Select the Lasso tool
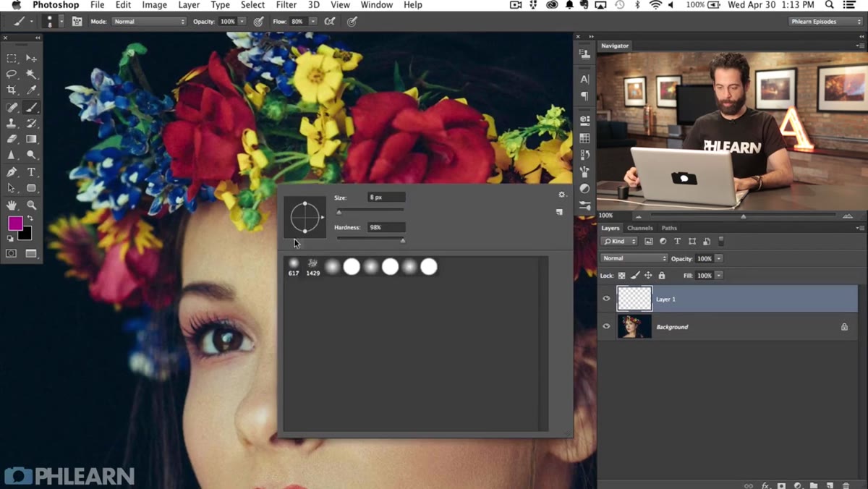Image resolution: width=868 pixels, height=489 pixels. pos(12,75)
